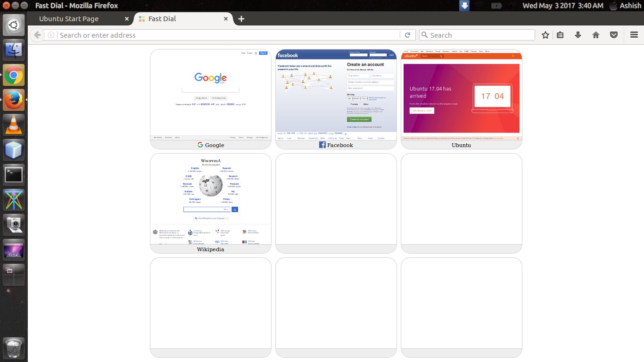Bookmark this page with the star icon

point(545,35)
